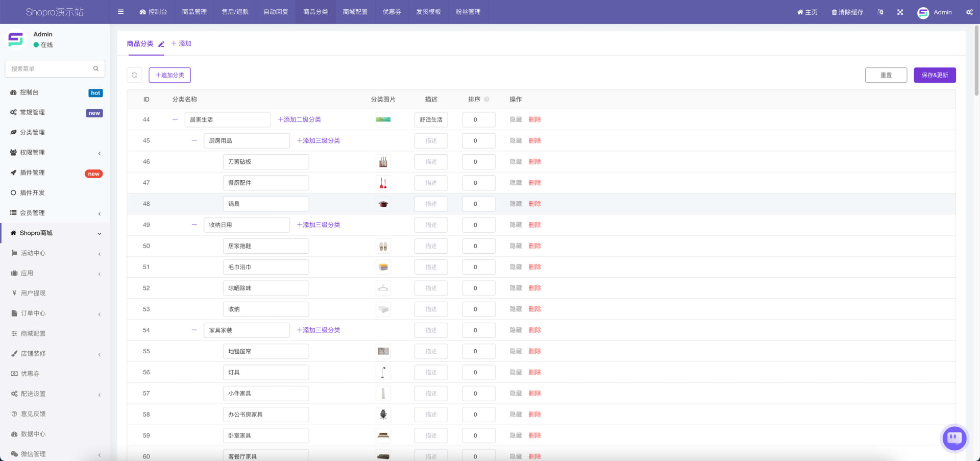Image resolution: width=980 pixels, height=461 pixels.
Task: Click the language switch icon in header
Action: click(x=880, y=12)
